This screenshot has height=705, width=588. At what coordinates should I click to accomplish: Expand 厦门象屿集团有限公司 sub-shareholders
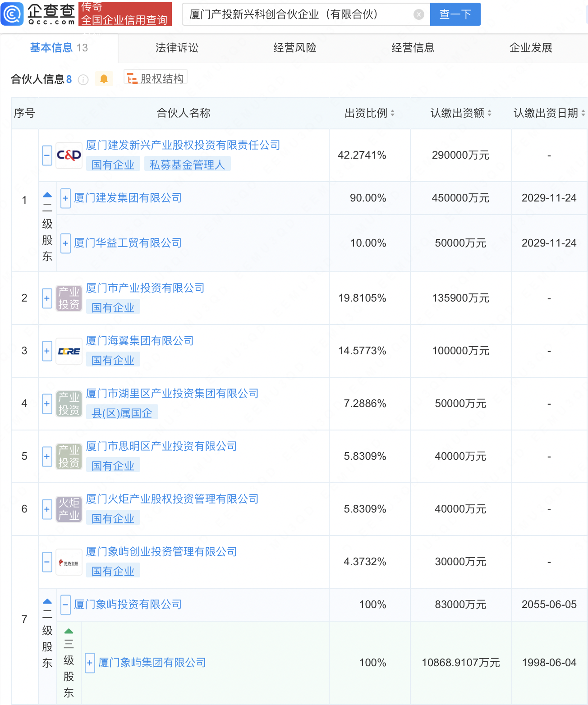click(x=90, y=663)
